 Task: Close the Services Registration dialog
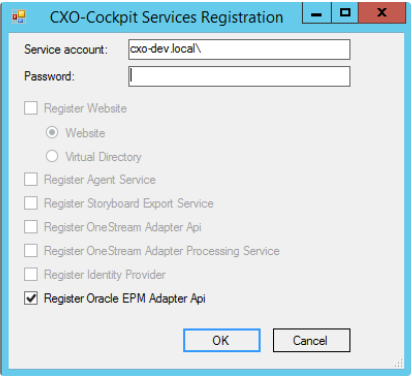point(382,13)
